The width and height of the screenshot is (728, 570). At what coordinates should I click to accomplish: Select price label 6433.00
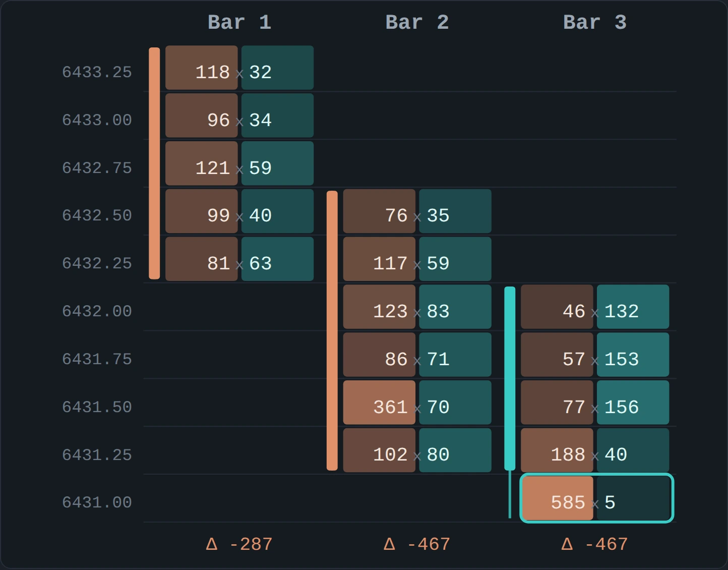pos(97,120)
